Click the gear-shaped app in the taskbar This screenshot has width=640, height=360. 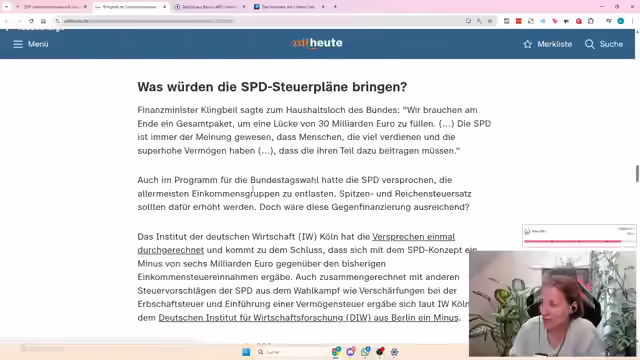click(394, 352)
